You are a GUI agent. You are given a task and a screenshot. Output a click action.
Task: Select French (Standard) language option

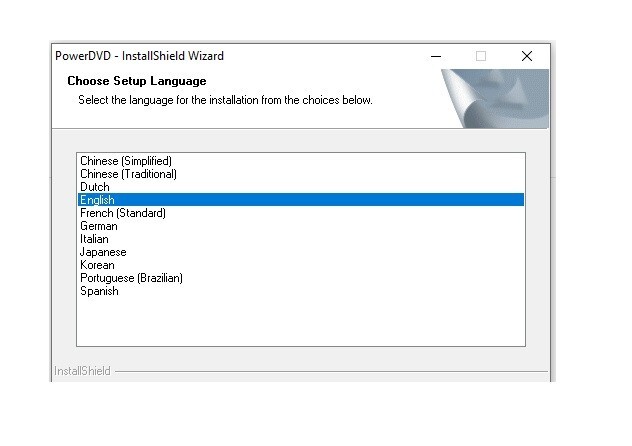coord(301,213)
